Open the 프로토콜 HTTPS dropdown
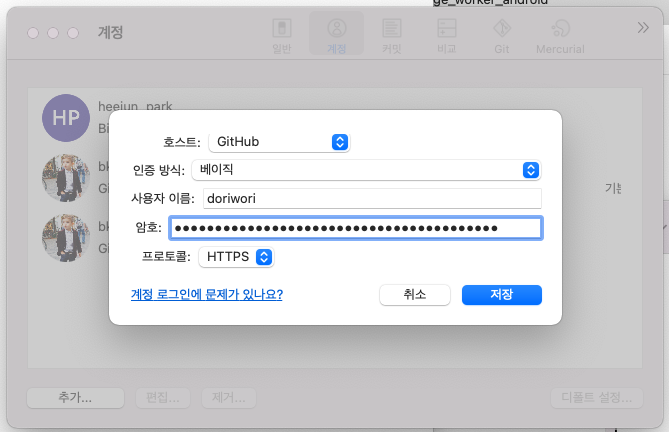This screenshot has width=669, height=432. [x=236, y=257]
